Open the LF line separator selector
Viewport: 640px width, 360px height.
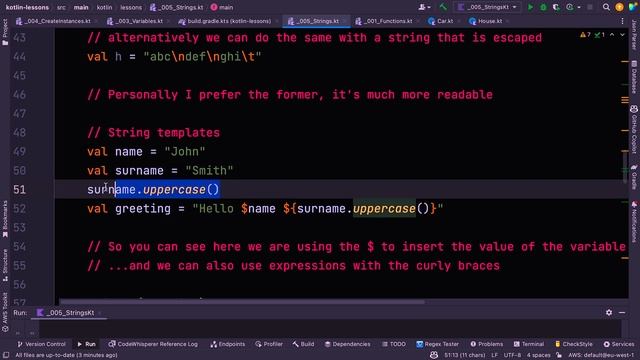point(494,355)
